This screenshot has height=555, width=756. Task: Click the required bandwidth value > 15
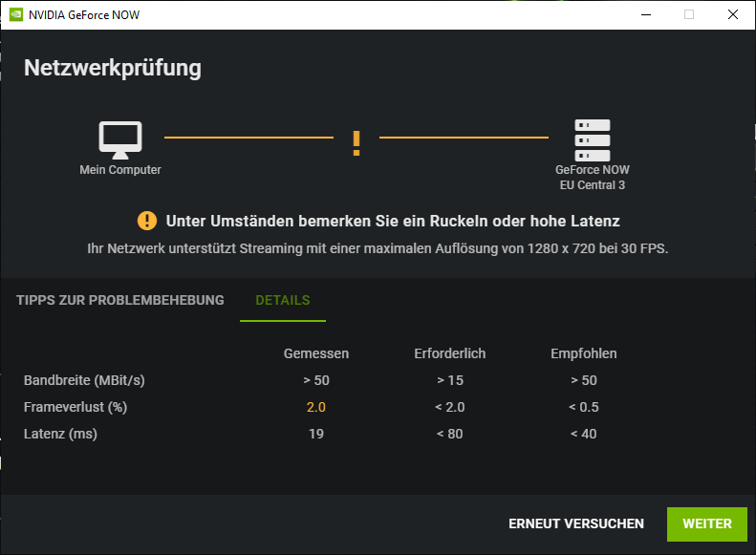[450, 380]
